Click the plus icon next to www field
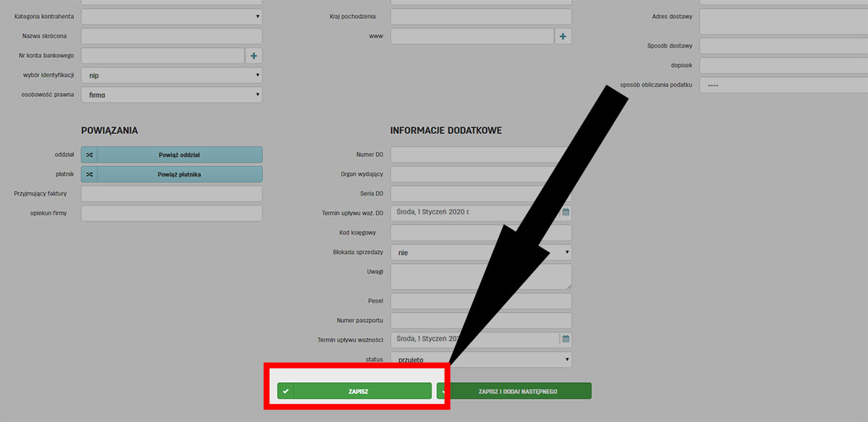Viewport: 868px width, 422px height. click(x=563, y=36)
